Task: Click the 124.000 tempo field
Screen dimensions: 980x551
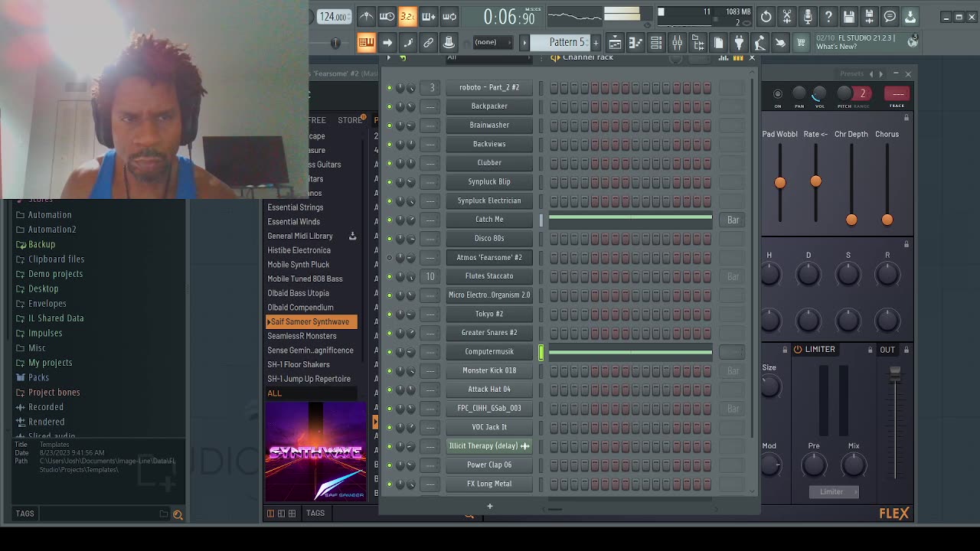Action: click(x=335, y=17)
